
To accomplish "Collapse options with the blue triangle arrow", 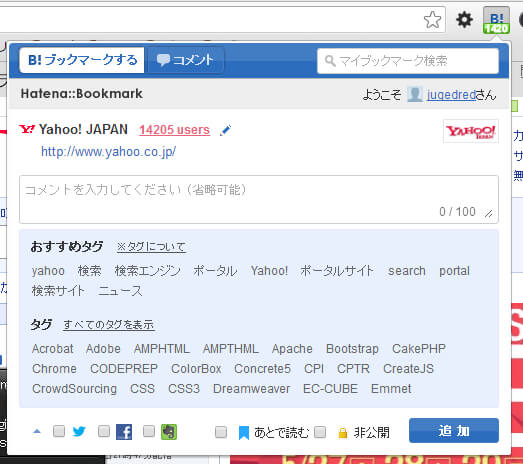I will (37, 431).
